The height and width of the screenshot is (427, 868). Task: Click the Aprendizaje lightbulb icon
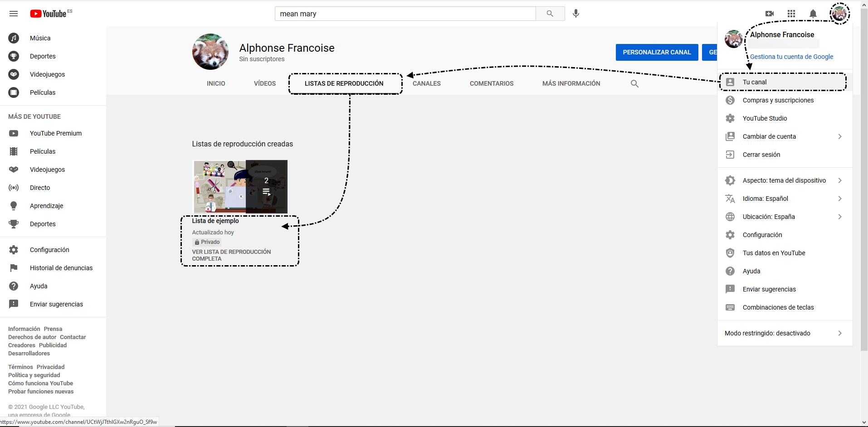(14, 206)
